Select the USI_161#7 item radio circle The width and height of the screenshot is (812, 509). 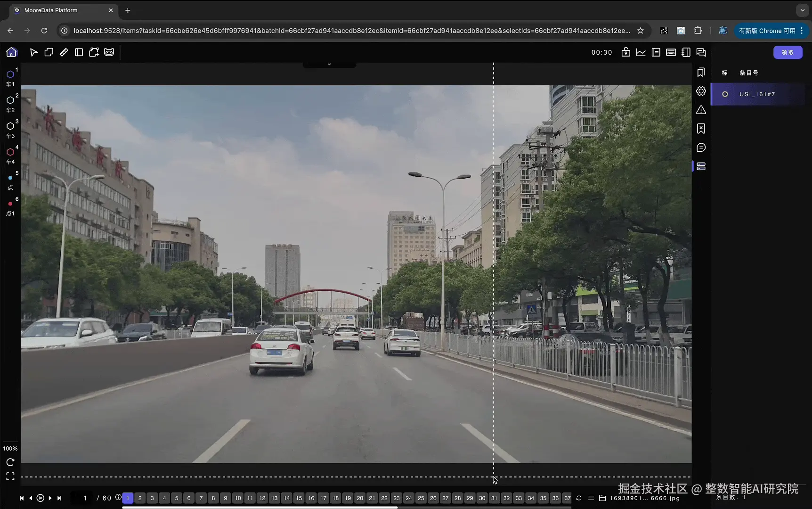tap(725, 94)
